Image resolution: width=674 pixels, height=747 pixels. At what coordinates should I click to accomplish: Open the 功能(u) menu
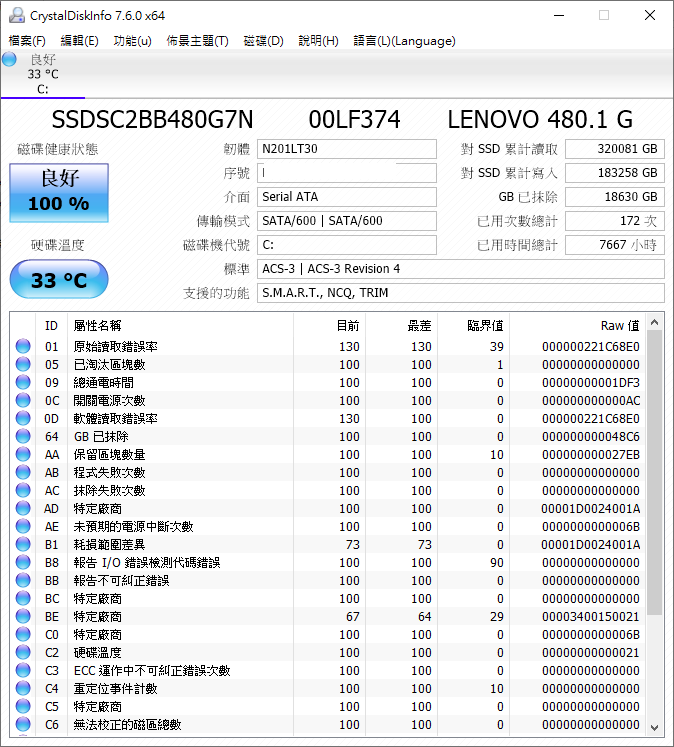132,41
